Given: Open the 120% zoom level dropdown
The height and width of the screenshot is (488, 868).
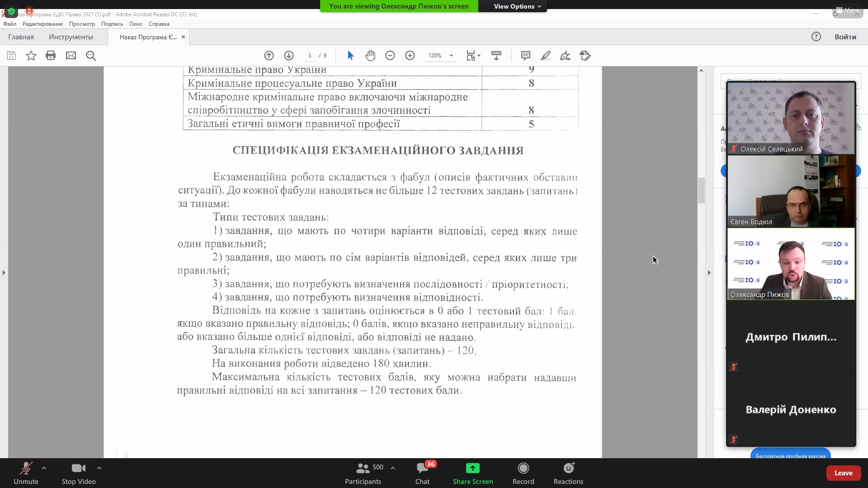Looking at the screenshot, I should tap(451, 56).
